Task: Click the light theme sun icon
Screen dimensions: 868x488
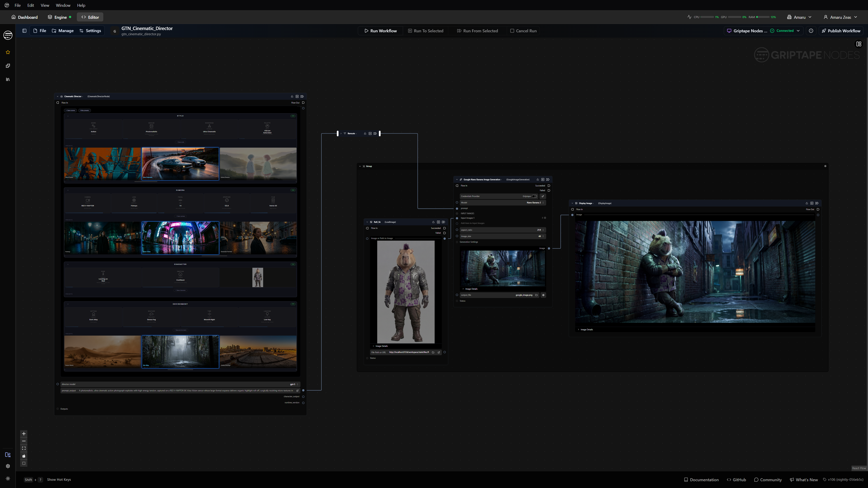Action: pos(8,478)
